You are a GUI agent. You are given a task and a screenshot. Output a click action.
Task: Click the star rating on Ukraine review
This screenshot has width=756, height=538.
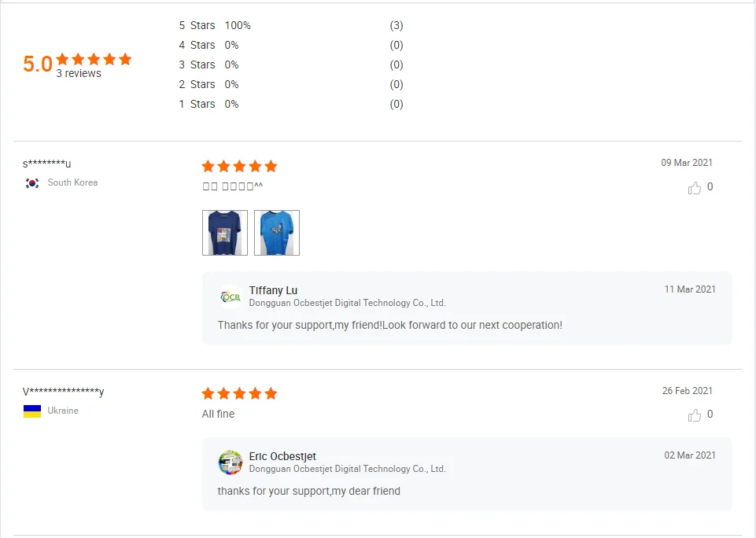[239, 393]
